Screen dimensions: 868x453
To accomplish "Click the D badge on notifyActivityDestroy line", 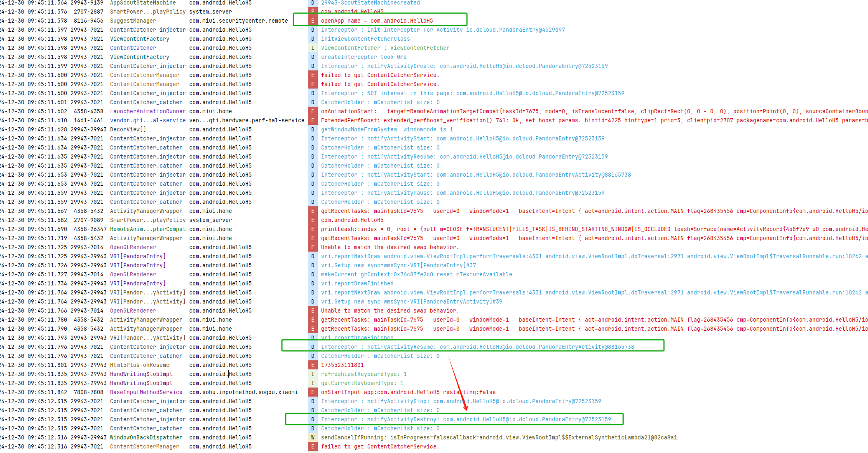I will click(312, 419).
